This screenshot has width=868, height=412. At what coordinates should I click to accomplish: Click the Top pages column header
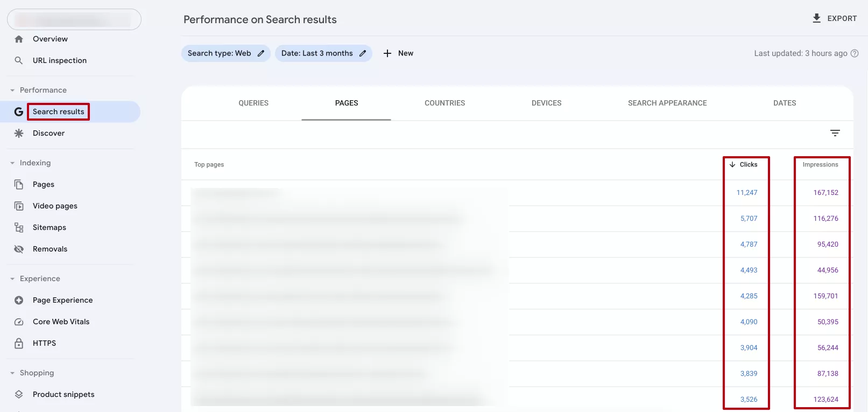tap(209, 165)
